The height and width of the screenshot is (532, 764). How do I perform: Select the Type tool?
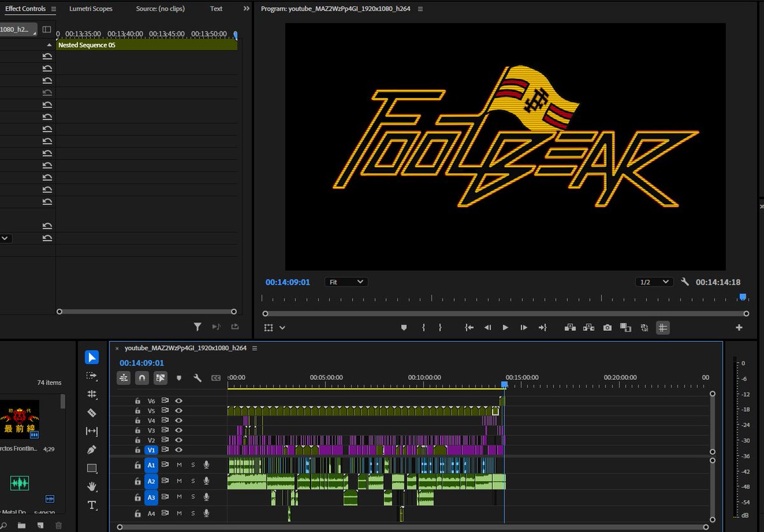pos(92,505)
